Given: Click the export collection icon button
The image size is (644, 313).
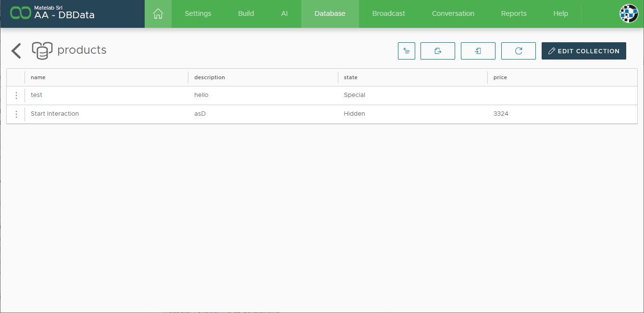Looking at the screenshot, I should [437, 51].
